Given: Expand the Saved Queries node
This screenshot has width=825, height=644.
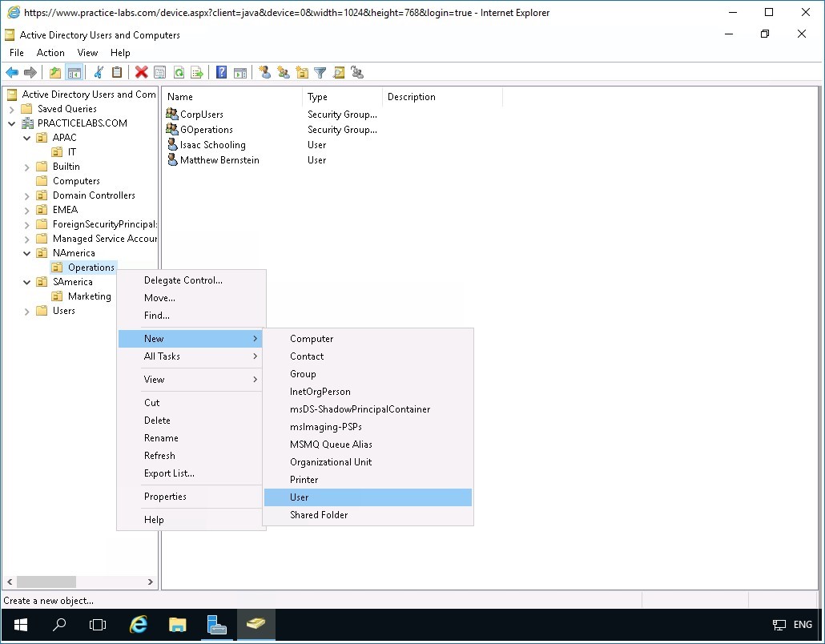Looking at the screenshot, I should click(11, 110).
